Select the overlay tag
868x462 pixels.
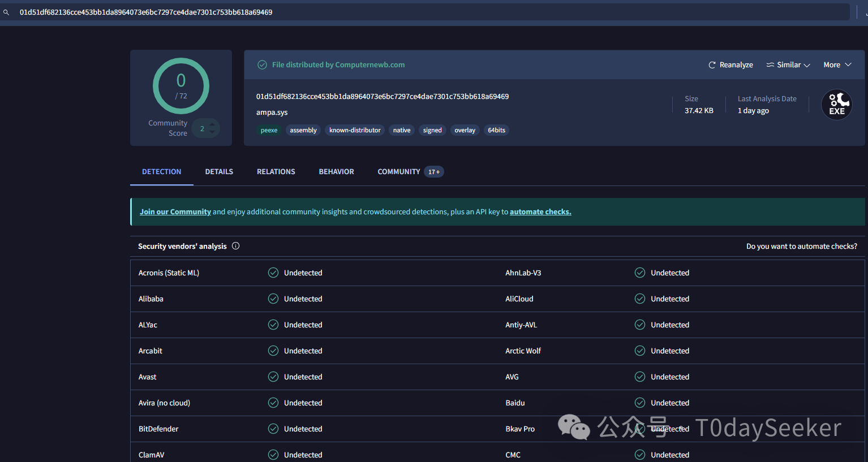(x=465, y=130)
